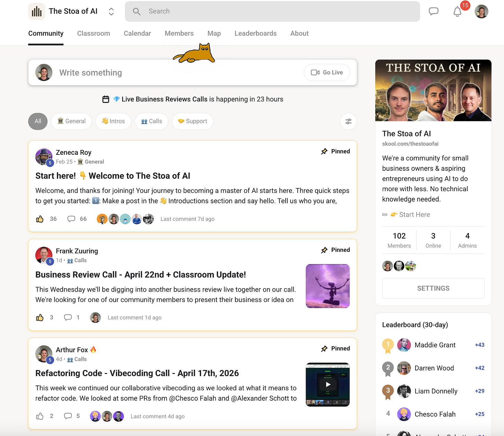The height and width of the screenshot is (436, 504).
Task: Filter posts by General category
Action: 71,121
